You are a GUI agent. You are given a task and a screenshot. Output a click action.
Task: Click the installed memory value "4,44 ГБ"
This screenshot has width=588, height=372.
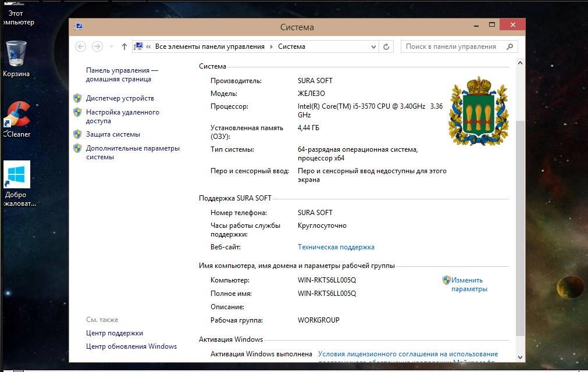point(308,128)
